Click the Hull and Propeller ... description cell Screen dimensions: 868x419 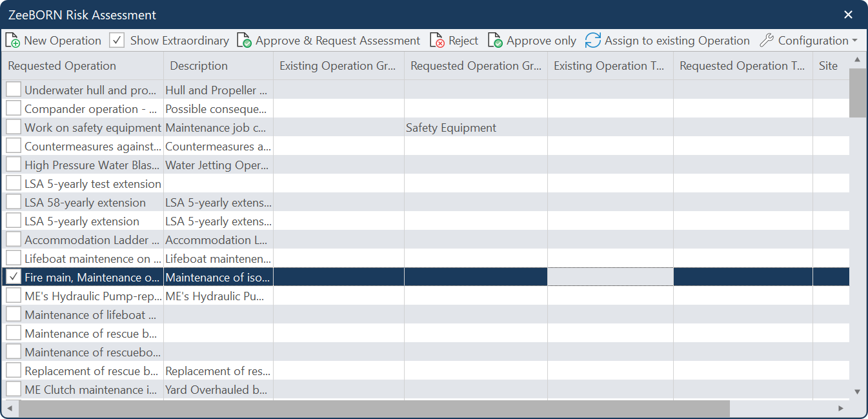click(219, 90)
